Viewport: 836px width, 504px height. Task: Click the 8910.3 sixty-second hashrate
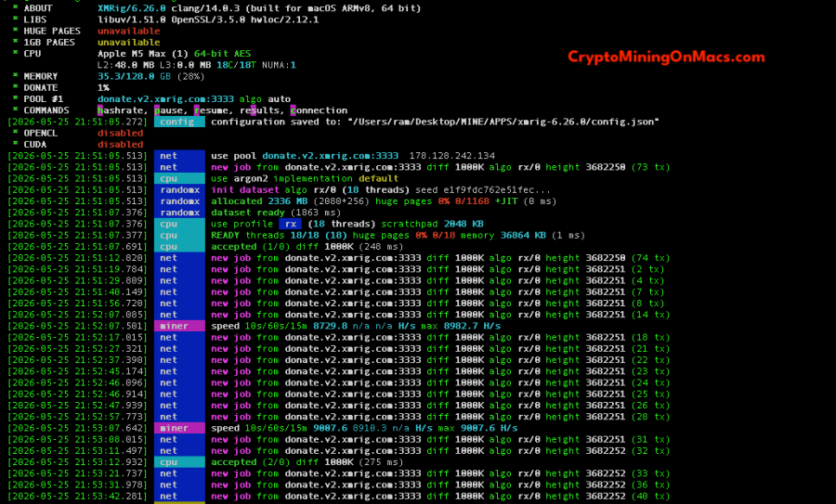tap(370, 428)
